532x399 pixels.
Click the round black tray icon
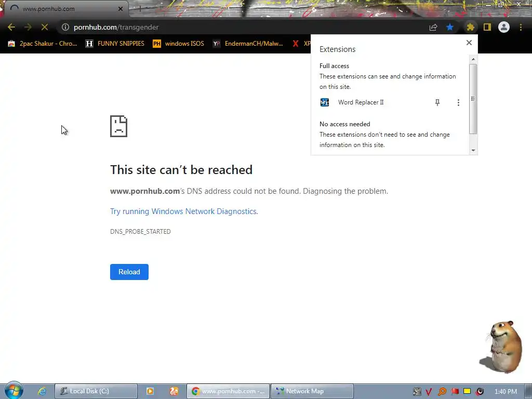pos(480,392)
